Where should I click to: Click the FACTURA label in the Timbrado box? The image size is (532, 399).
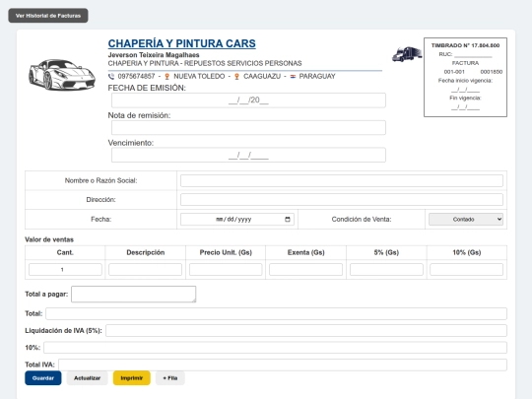tap(465, 63)
